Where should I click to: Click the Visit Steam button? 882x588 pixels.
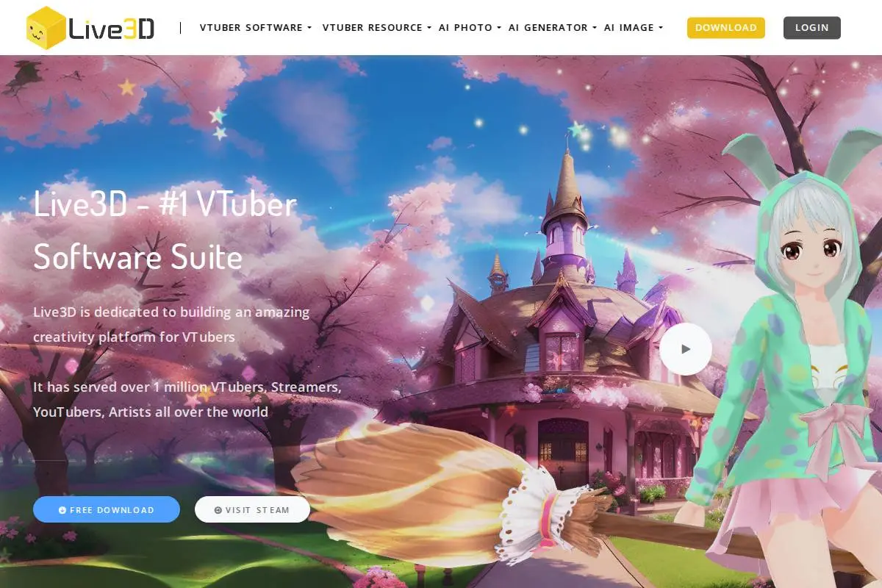click(x=252, y=509)
